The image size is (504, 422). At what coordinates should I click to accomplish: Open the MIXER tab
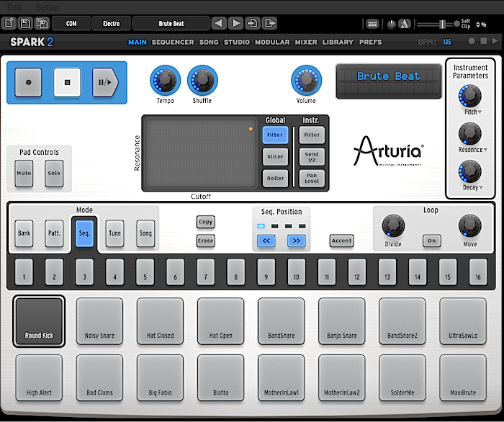coord(305,42)
